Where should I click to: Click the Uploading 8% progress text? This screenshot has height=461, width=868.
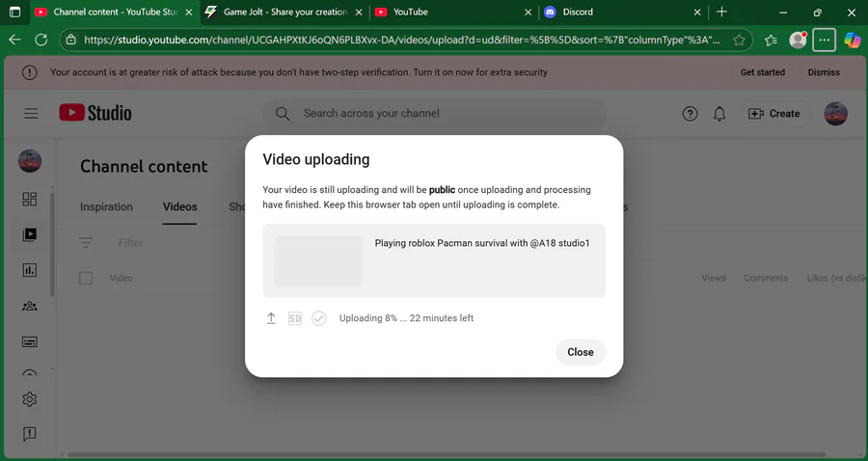click(x=406, y=318)
